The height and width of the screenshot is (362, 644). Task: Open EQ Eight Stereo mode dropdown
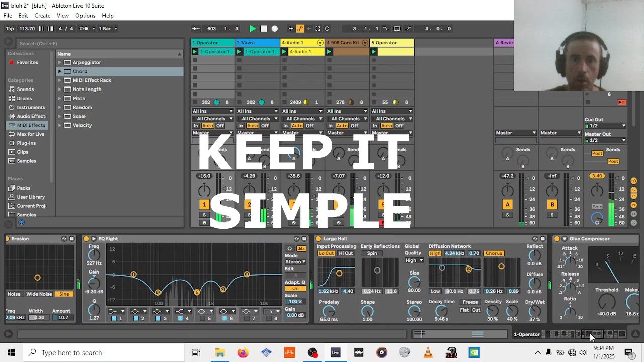coord(295,262)
